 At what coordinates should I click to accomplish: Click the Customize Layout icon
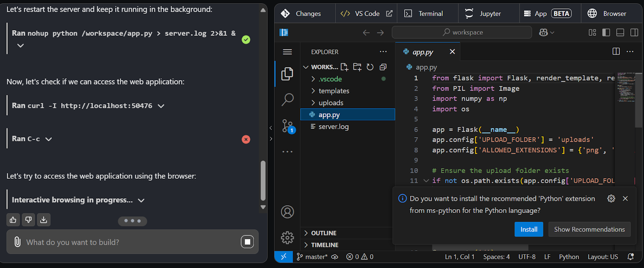coord(592,33)
